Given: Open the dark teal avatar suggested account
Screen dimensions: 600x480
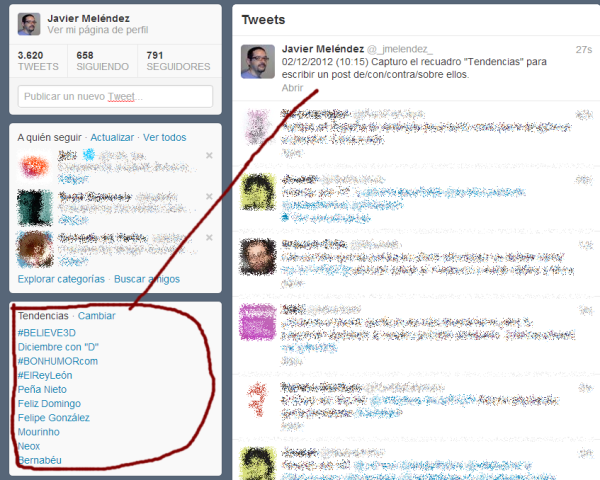Looking at the screenshot, I should click(35, 207).
